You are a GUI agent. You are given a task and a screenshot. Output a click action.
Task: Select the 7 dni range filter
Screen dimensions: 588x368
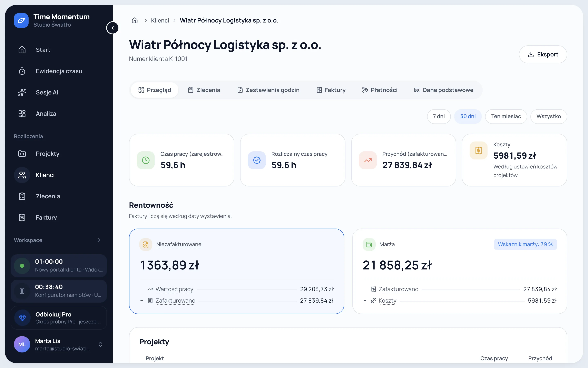click(x=439, y=116)
